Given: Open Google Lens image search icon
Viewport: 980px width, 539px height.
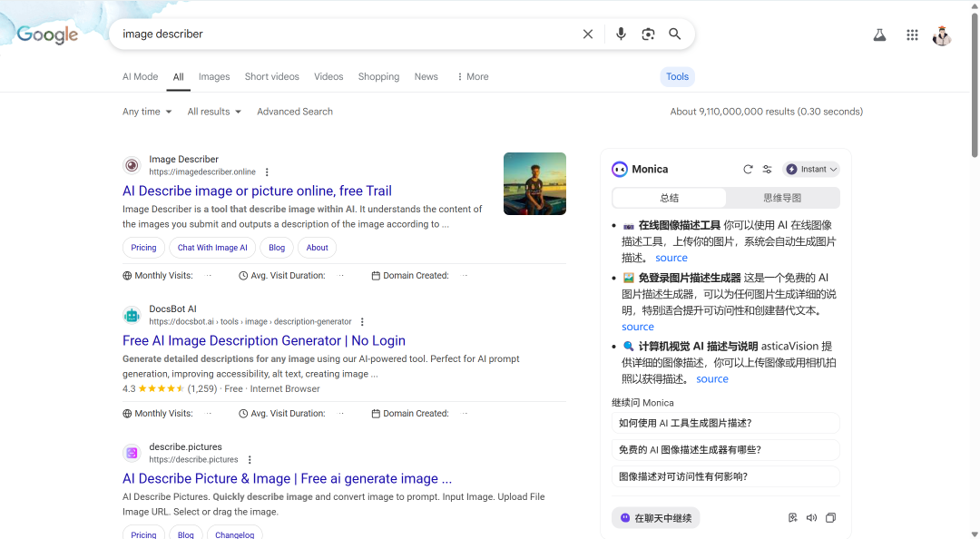Looking at the screenshot, I should [x=648, y=34].
